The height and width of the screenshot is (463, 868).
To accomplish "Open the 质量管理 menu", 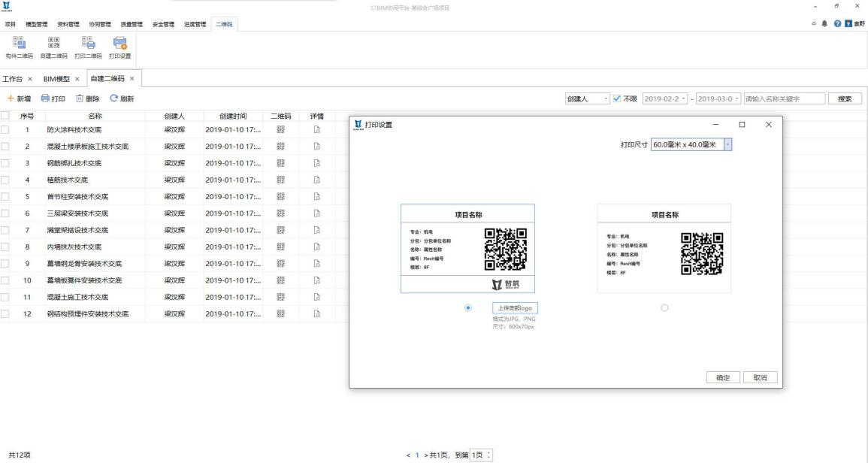I will coord(132,24).
